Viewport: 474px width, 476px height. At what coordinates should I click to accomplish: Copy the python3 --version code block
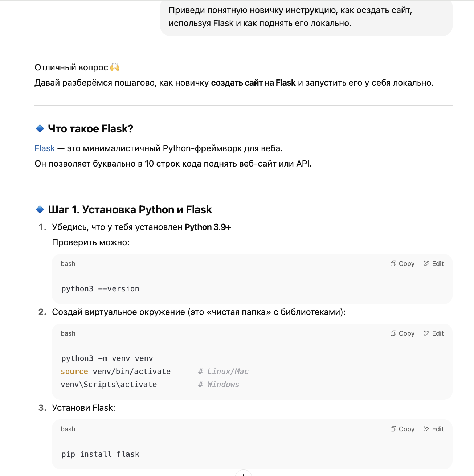pyautogui.click(x=403, y=264)
